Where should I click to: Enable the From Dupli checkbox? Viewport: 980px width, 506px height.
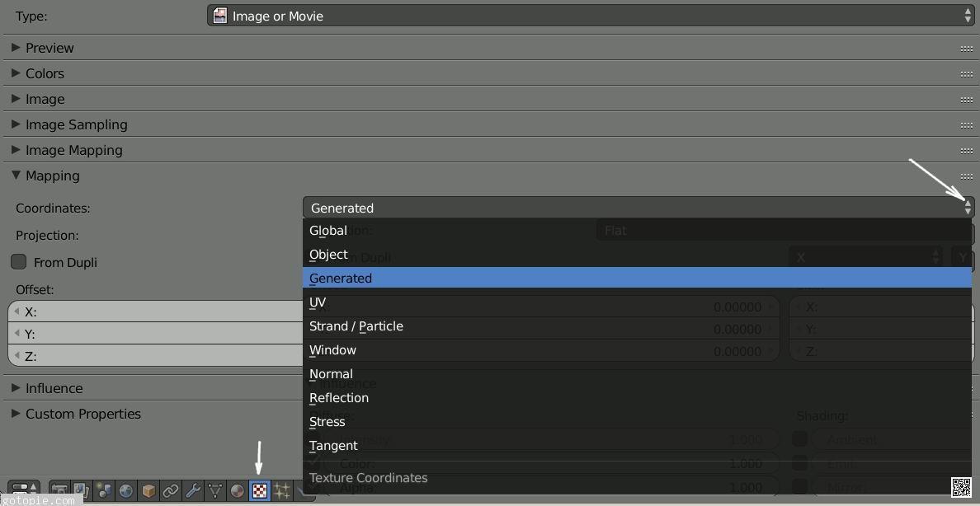pos(19,262)
